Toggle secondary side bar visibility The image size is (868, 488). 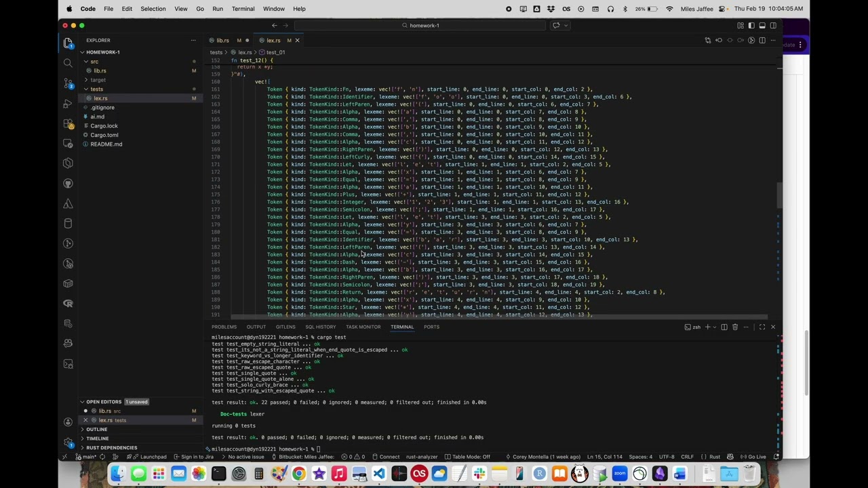click(773, 25)
